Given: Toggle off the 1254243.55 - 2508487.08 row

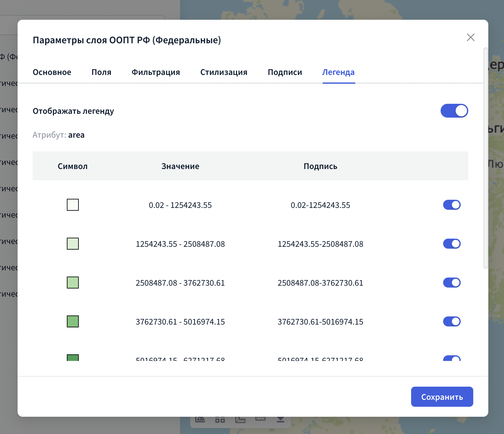Looking at the screenshot, I should [x=452, y=244].
